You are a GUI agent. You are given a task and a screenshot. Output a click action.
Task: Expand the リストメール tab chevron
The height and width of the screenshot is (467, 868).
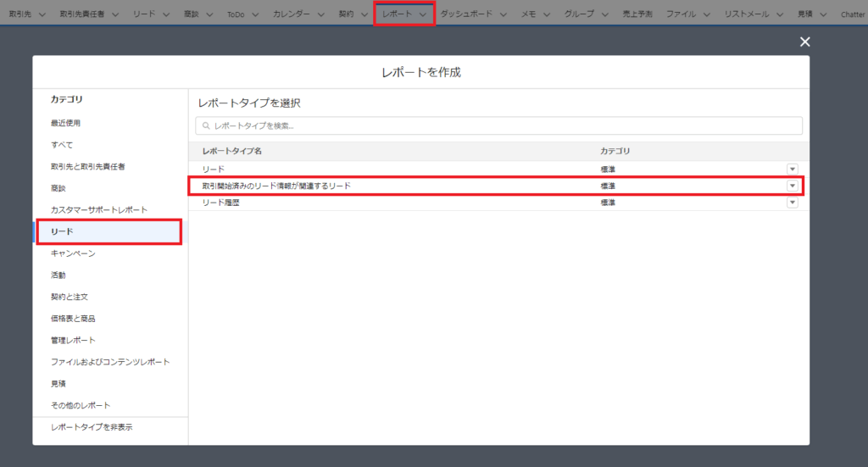coord(780,14)
